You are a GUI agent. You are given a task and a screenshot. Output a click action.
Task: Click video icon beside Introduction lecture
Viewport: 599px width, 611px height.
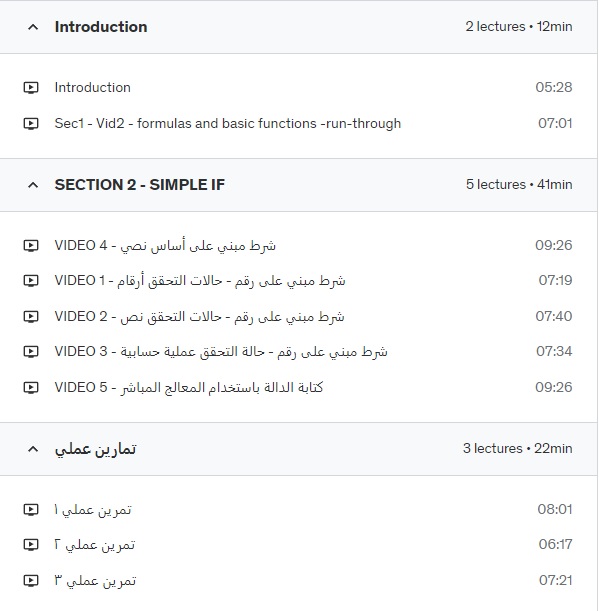click(x=31, y=87)
